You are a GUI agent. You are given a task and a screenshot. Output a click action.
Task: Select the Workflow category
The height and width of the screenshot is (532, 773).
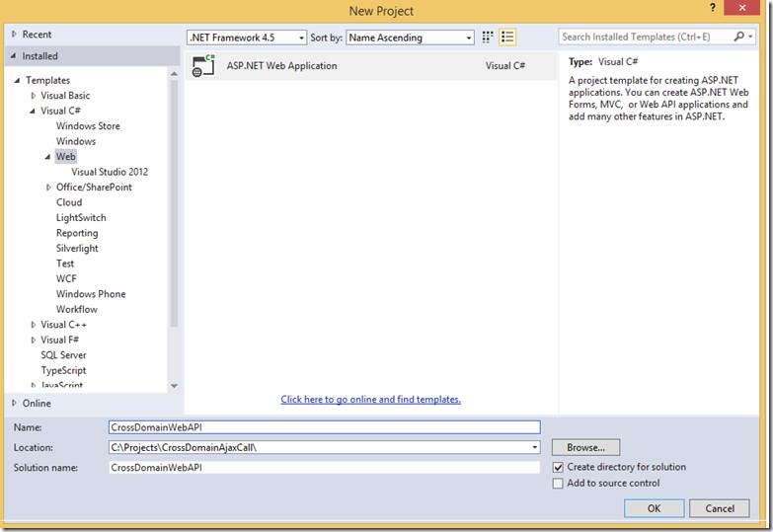[x=76, y=309]
